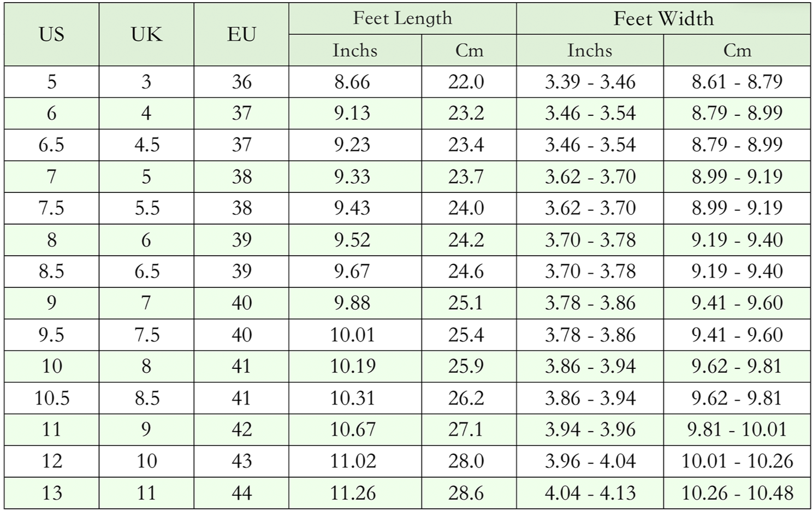Screen dimensions: 812x511
Task: Select the 8.66 inch length cell
Action: tap(352, 82)
